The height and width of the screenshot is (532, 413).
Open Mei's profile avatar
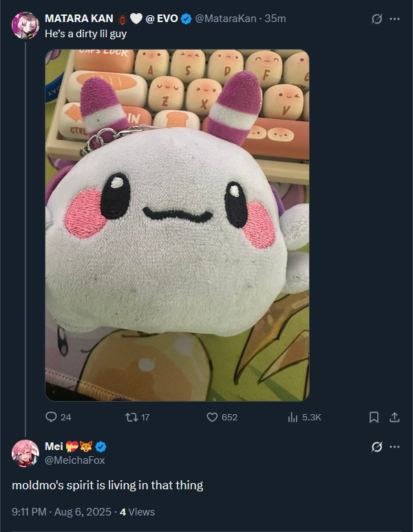tap(25, 453)
